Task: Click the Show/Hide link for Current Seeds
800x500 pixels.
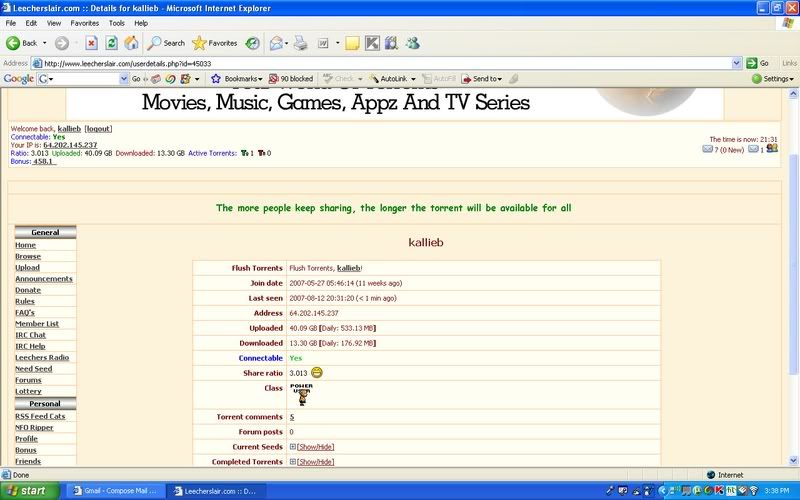Action: tap(316, 447)
